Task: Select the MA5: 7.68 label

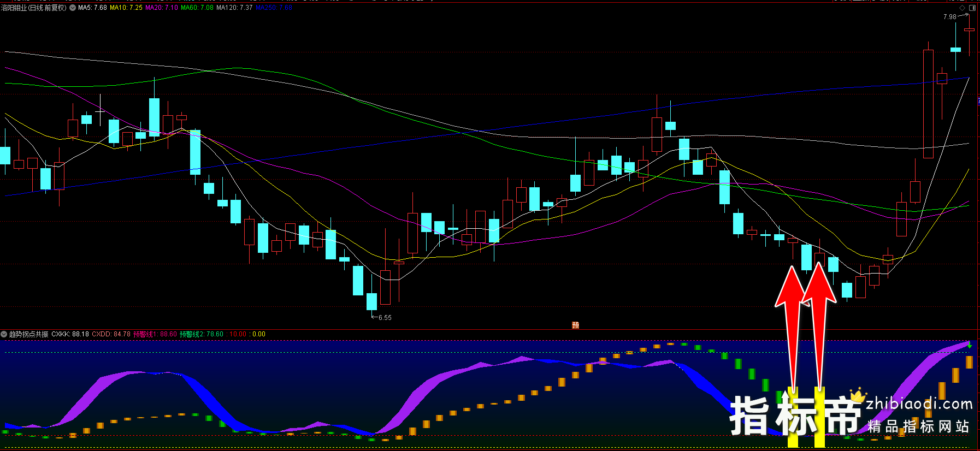Action: pyautogui.click(x=92, y=8)
